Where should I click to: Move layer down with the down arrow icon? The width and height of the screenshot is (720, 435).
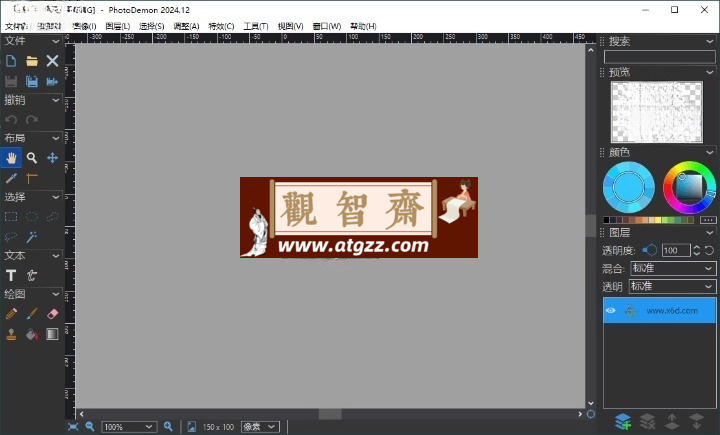coord(697,421)
